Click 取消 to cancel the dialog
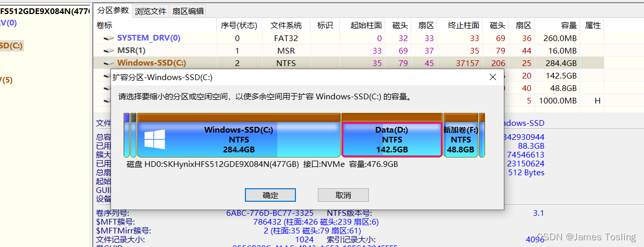The width and height of the screenshot is (644, 247). click(343, 195)
